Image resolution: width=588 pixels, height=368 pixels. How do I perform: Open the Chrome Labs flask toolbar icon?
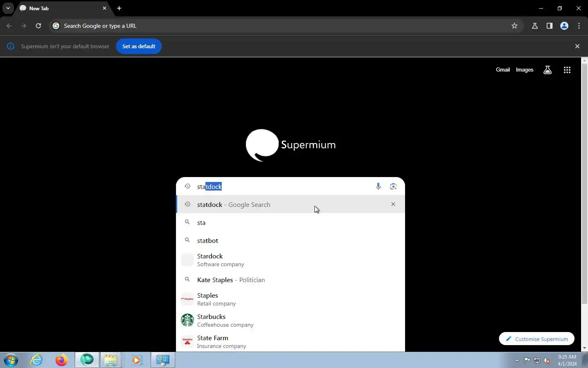tap(535, 26)
